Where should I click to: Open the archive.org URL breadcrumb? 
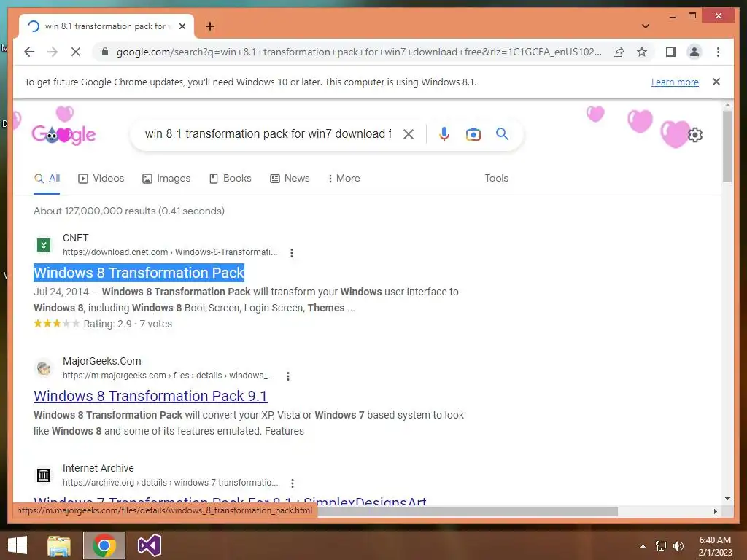click(x=170, y=483)
